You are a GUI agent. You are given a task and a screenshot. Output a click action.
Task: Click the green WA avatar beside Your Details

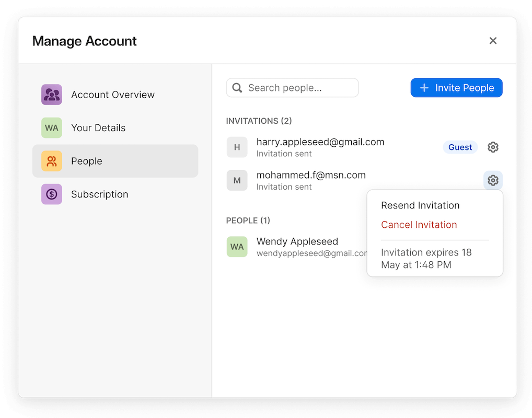[51, 127]
